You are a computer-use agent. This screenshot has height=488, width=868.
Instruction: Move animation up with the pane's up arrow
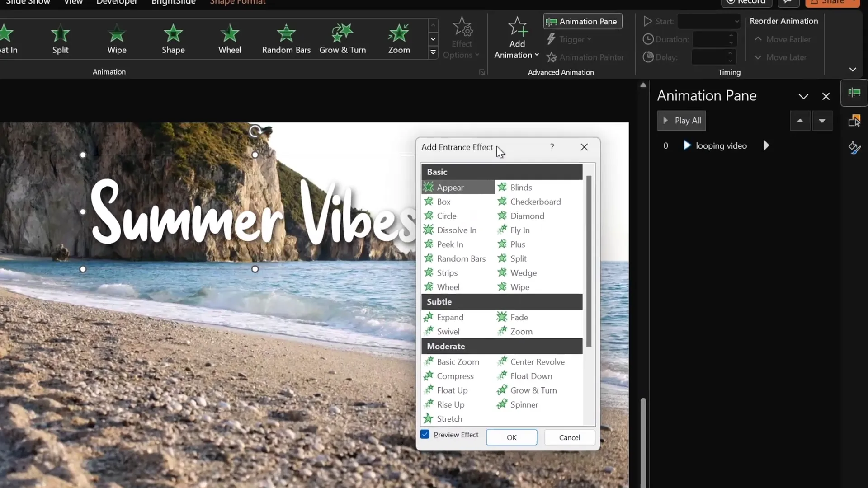800,121
